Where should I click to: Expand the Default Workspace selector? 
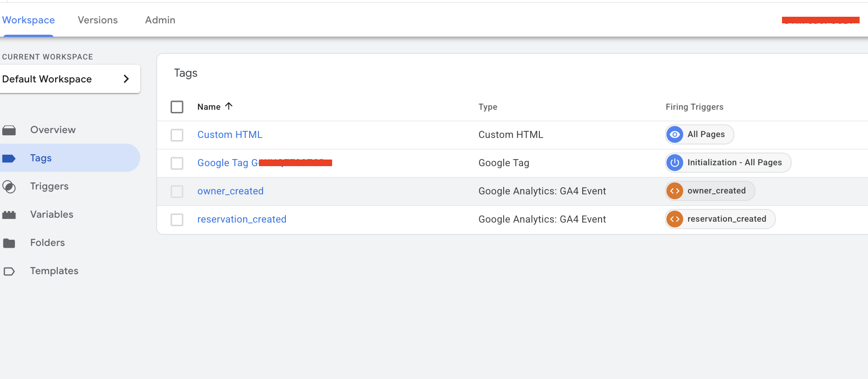coord(69,79)
